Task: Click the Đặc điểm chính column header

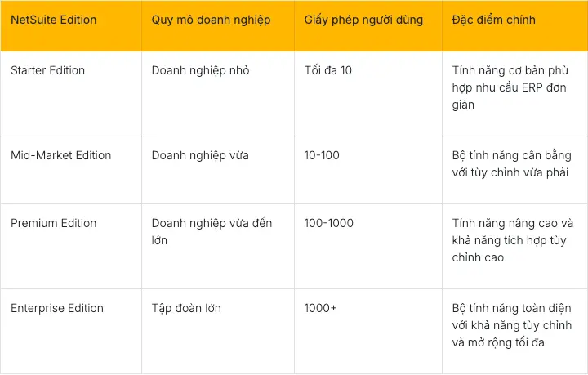Action: click(493, 19)
